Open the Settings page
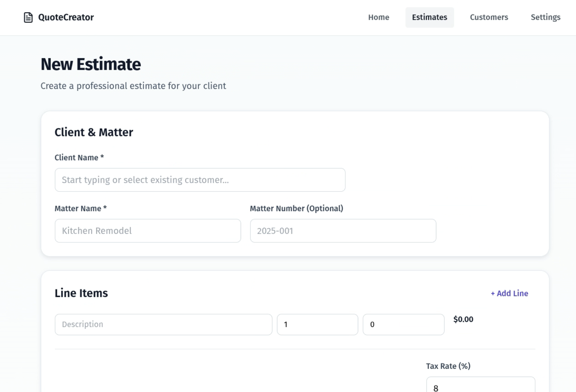This screenshot has height=392, width=576. pyautogui.click(x=545, y=17)
